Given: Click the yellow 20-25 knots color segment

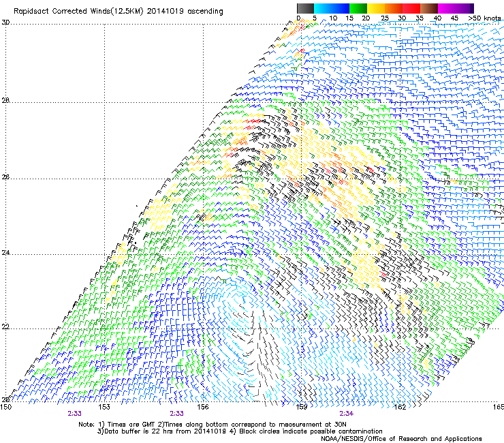Looking at the screenshot, I should click(376, 8).
